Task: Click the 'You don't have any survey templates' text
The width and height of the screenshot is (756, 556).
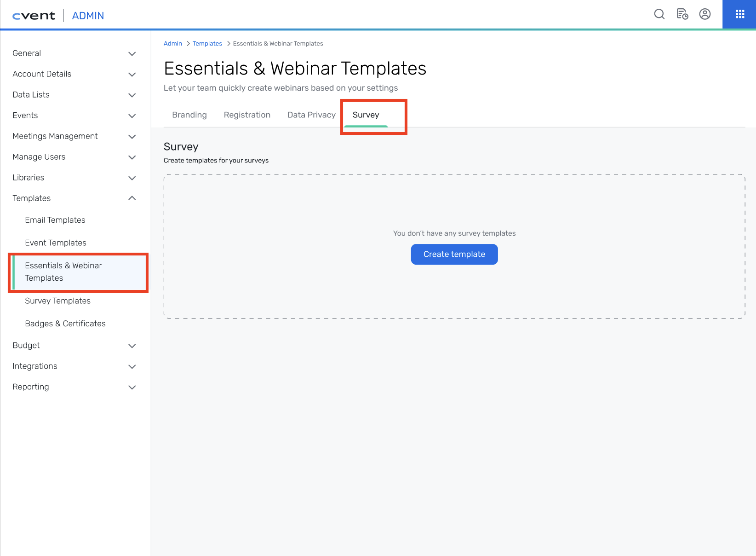Action: click(454, 233)
